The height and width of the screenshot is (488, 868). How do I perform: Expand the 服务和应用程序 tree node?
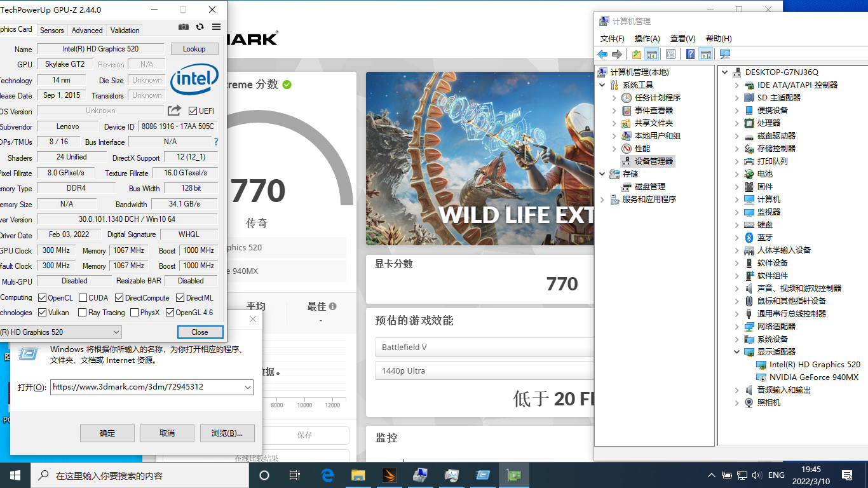point(602,199)
